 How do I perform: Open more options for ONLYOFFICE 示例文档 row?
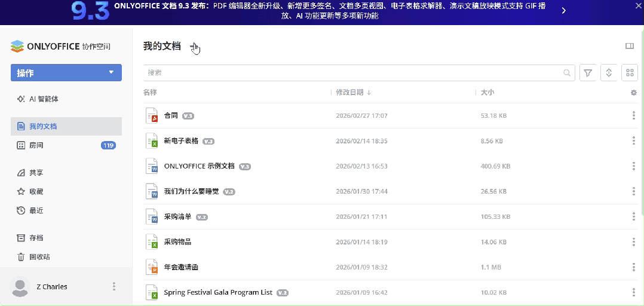point(634,166)
